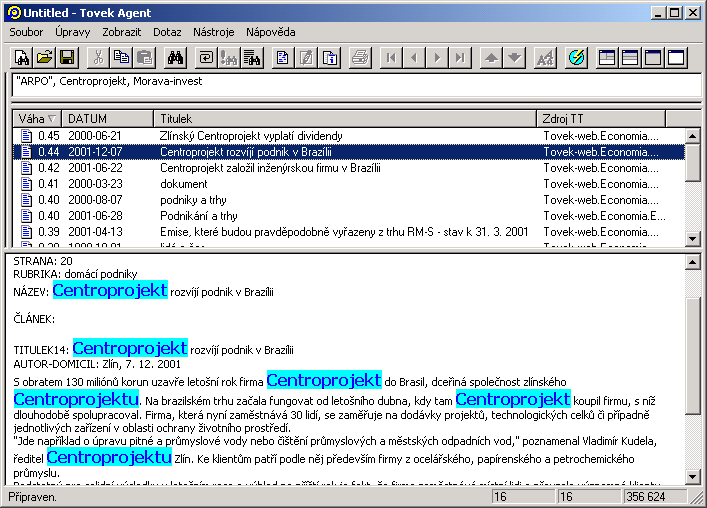This screenshot has height=508, width=707.
Task: Select row Zlínský Centroprojekt vyplatí dividendy
Action: click(x=348, y=136)
